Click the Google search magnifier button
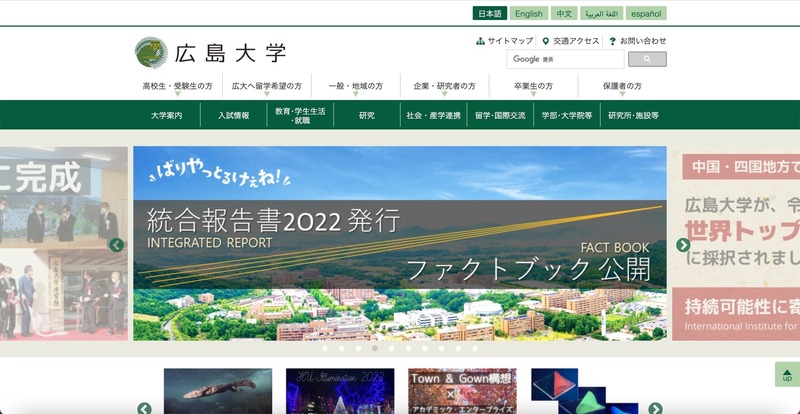This screenshot has width=800, height=414. tap(647, 60)
